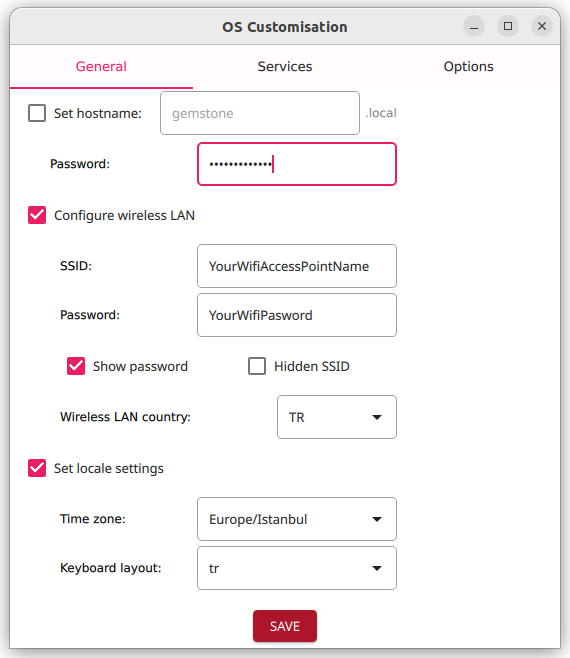570x658 pixels.
Task: Switch to the Services tab
Action: coord(285,67)
